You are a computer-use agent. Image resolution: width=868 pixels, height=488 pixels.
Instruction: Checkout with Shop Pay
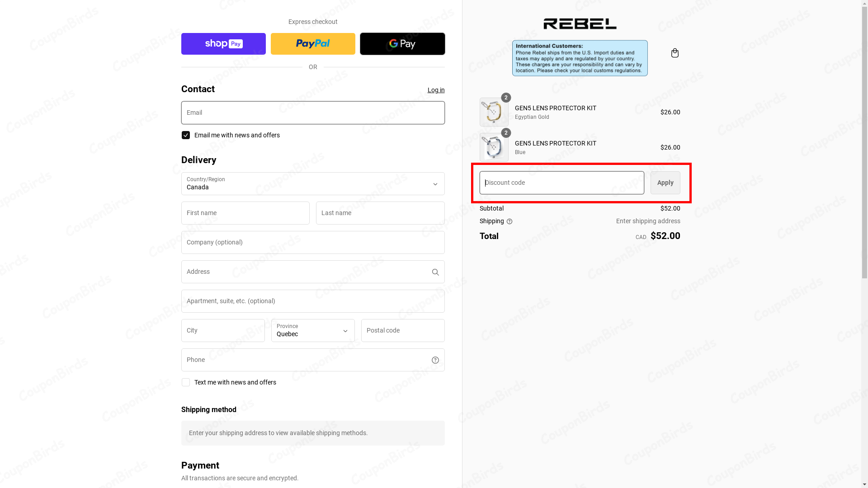[223, 43]
